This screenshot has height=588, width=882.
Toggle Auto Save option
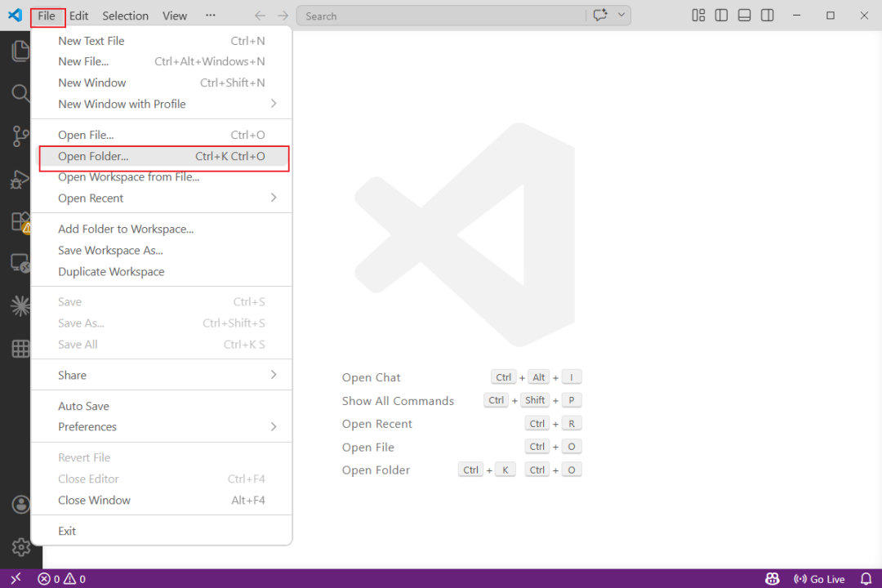(162, 406)
